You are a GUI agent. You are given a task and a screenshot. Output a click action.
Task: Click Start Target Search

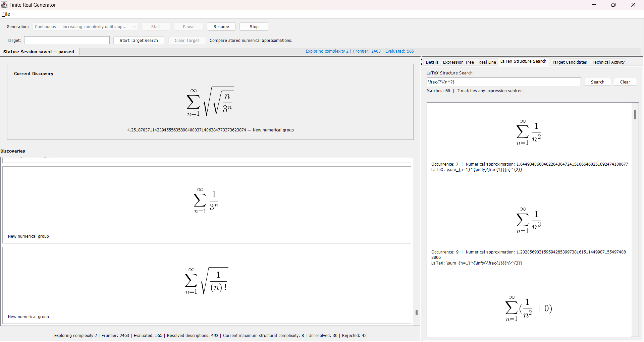pyautogui.click(x=139, y=40)
